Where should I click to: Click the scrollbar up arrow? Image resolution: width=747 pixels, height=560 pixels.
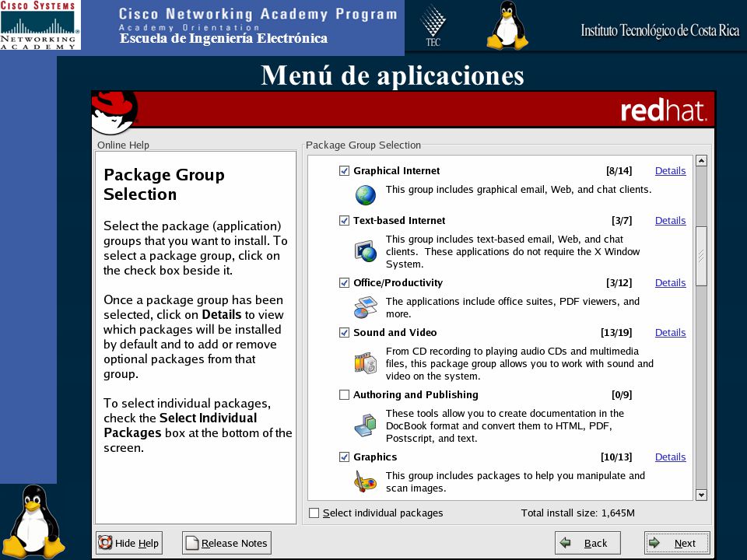701,160
